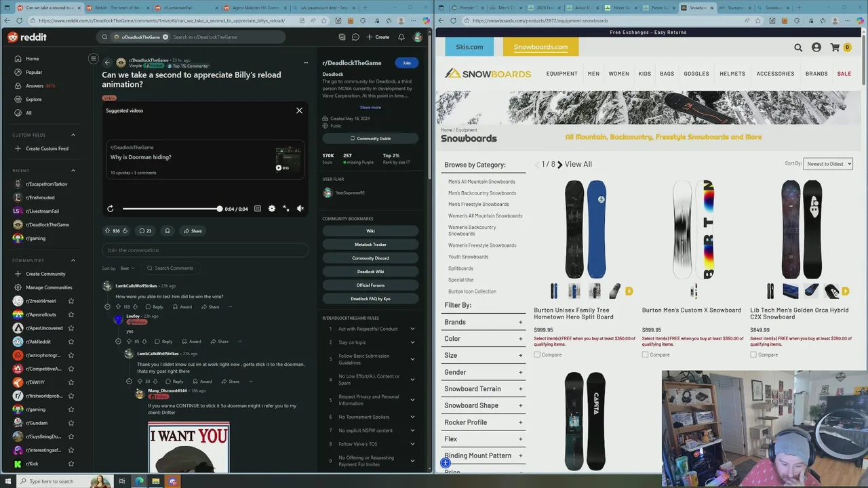Open the GOGGLES menu item
Image resolution: width=868 pixels, height=488 pixels.
click(696, 74)
